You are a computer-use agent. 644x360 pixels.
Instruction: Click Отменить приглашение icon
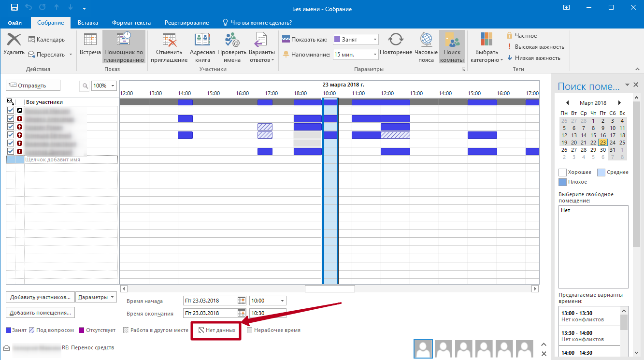169,41
